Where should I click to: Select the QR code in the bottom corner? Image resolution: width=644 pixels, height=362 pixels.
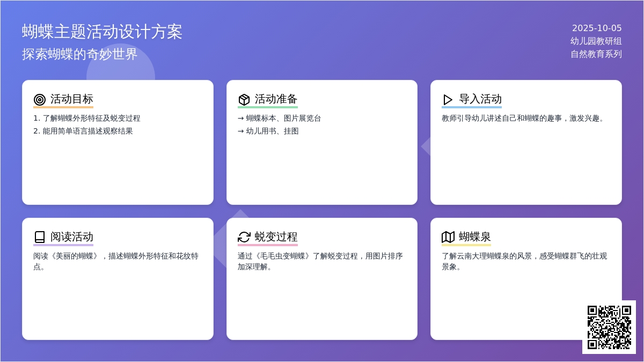coord(609,327)
